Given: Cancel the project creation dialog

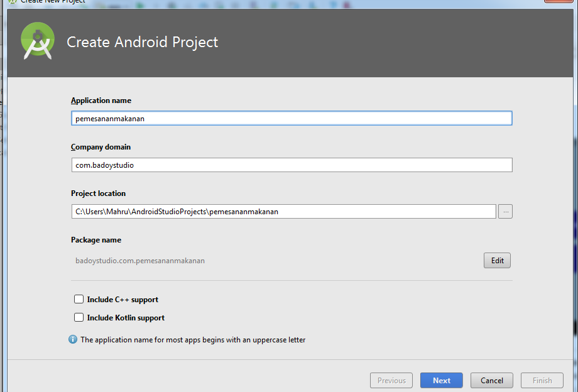Looking at the screenshot, I should 491,380.
